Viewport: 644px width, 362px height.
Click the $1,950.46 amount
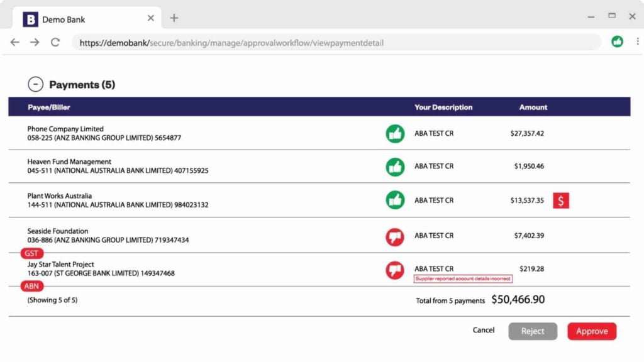[529, 166]
